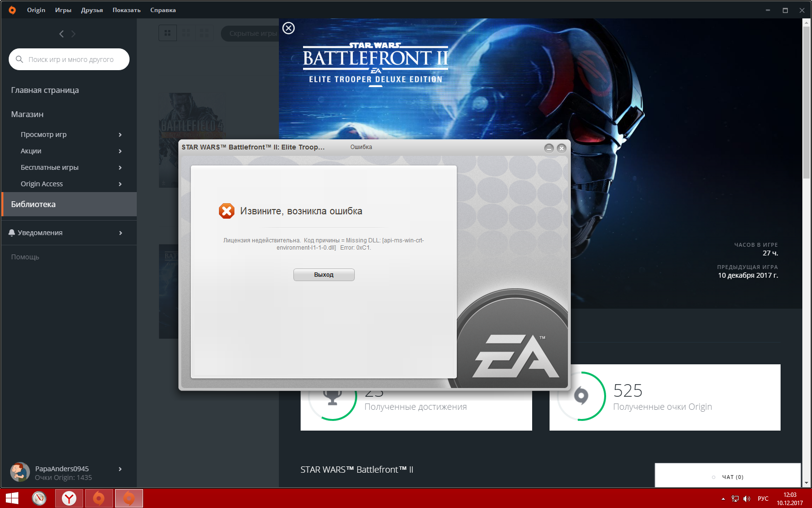
Task: Select Библиотека in the sidebar
Action: (x=69, y=204)
